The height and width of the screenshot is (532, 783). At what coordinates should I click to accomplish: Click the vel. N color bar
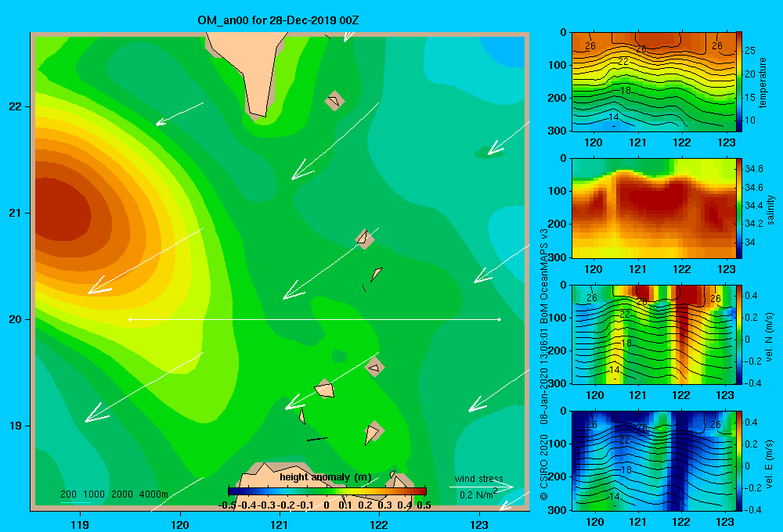coord(739,334)
